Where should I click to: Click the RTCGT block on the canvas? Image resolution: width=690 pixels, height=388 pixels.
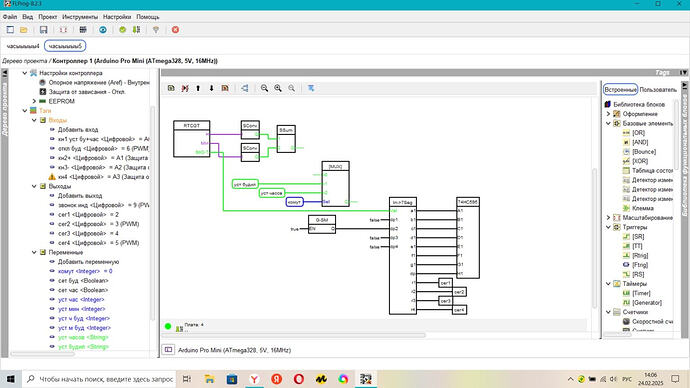pyautogui.click(x=191, y=139)
